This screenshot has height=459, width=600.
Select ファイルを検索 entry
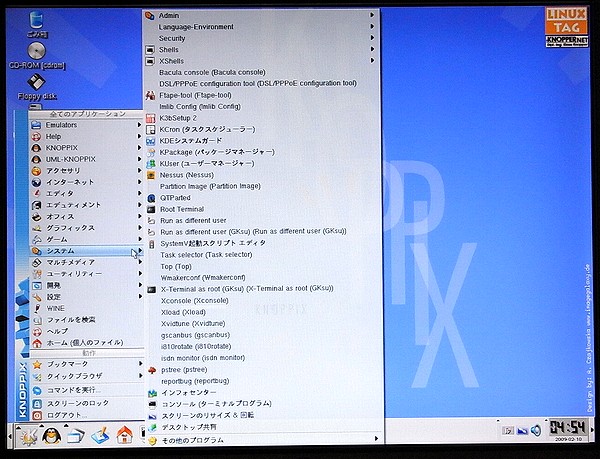pos(87,320)
